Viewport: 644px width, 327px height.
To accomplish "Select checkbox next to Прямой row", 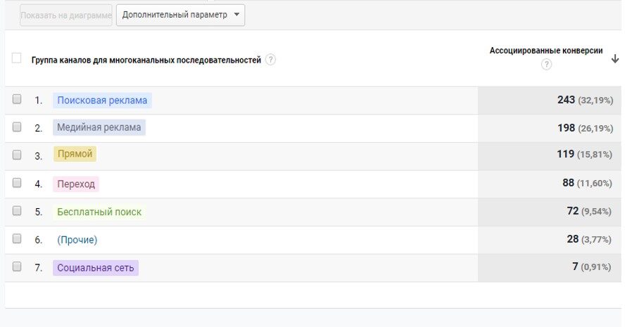I will click(x=17, y=155).
